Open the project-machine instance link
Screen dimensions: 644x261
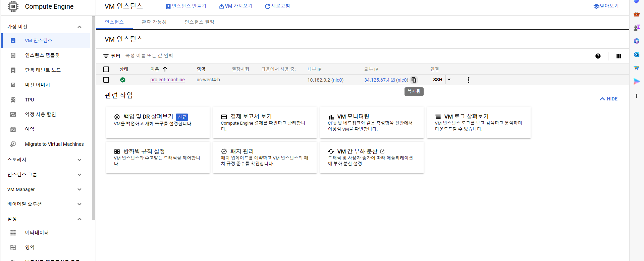pyautogui.click(x=167, y=80)
